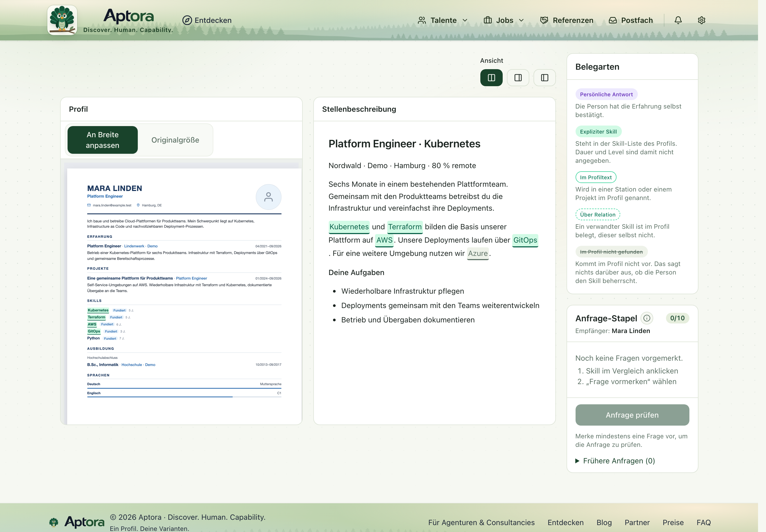
Task: Open the Postfach menu item
Action: click(x=631, y=20)
